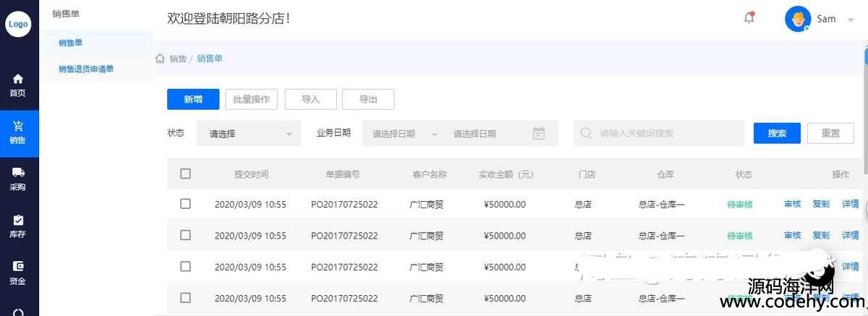Viewport: 868px width, 316px height.
Task: Tick the select-all header checkbox
Action: (x=186, y=174)
